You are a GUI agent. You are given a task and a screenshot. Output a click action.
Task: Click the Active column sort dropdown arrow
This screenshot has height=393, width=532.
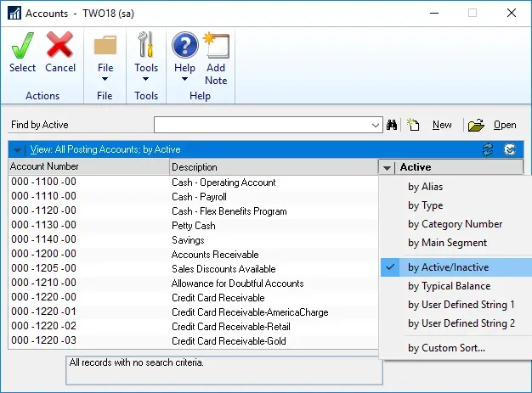[x=388, y=167]
